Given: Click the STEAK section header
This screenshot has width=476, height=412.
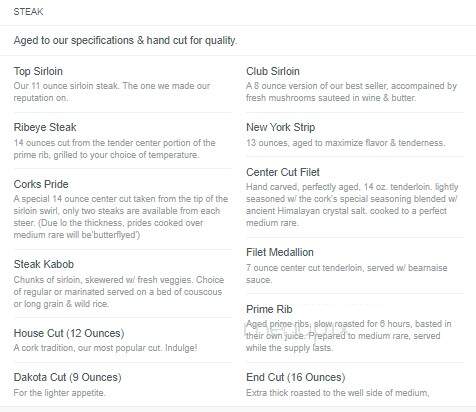Looking at the screenshot, I should 28,12.
